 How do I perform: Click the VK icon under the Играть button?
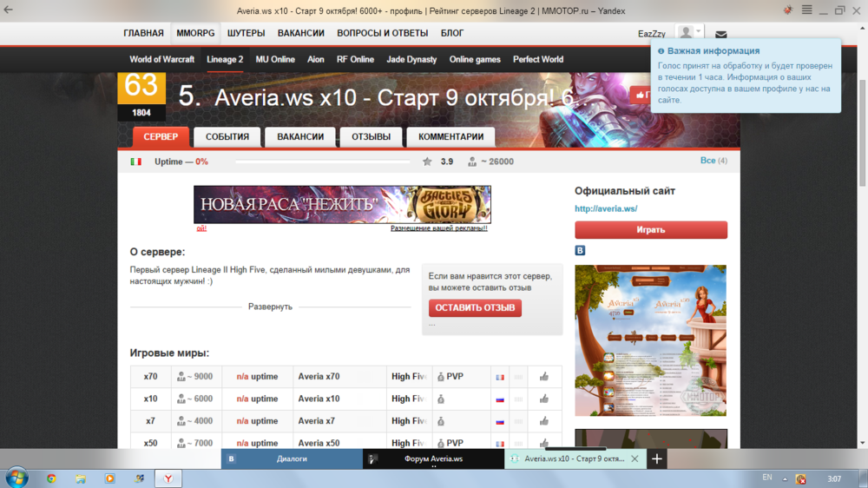[x=580, y=251]
